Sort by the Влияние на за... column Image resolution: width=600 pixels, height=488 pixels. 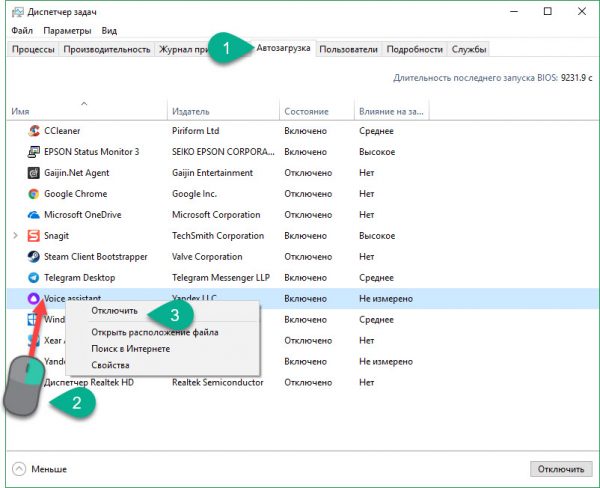tap(391, 111)
